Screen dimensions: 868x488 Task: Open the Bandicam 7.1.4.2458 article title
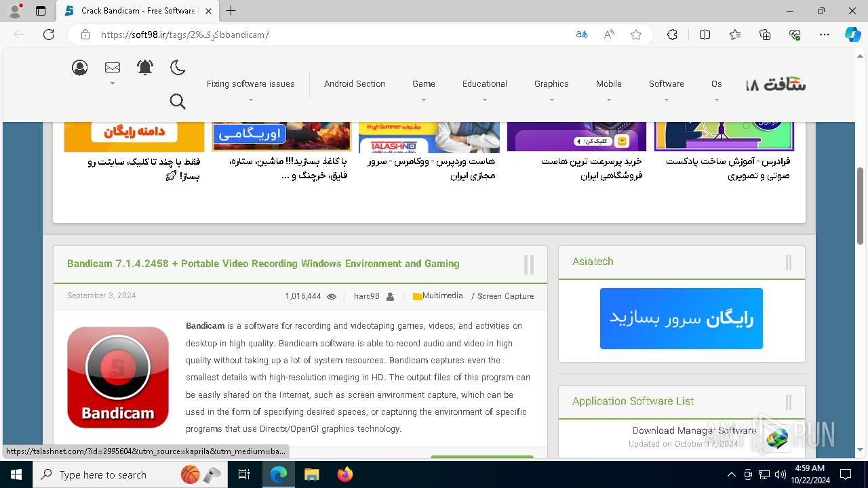pyautogui.click(x=263, y=264)
